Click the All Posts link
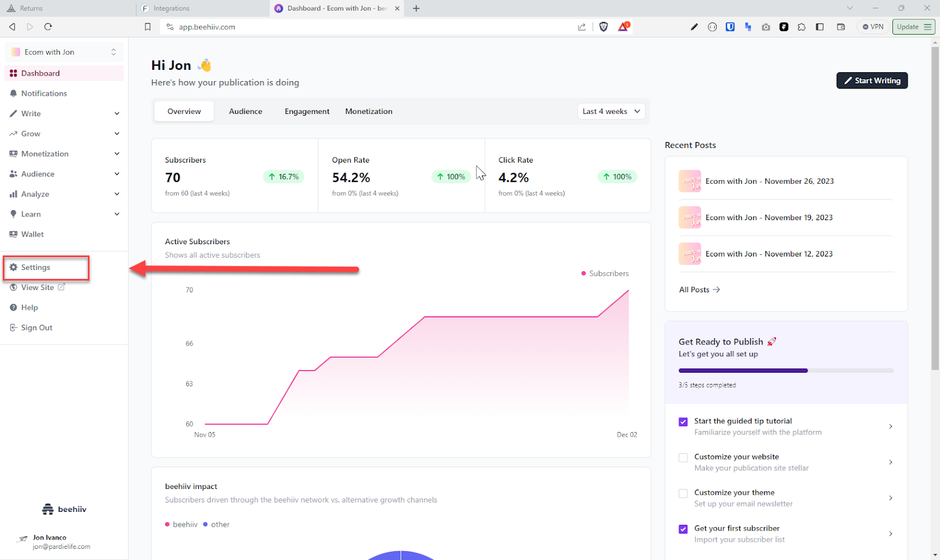 pyautogui.click(x=699, y=290)
